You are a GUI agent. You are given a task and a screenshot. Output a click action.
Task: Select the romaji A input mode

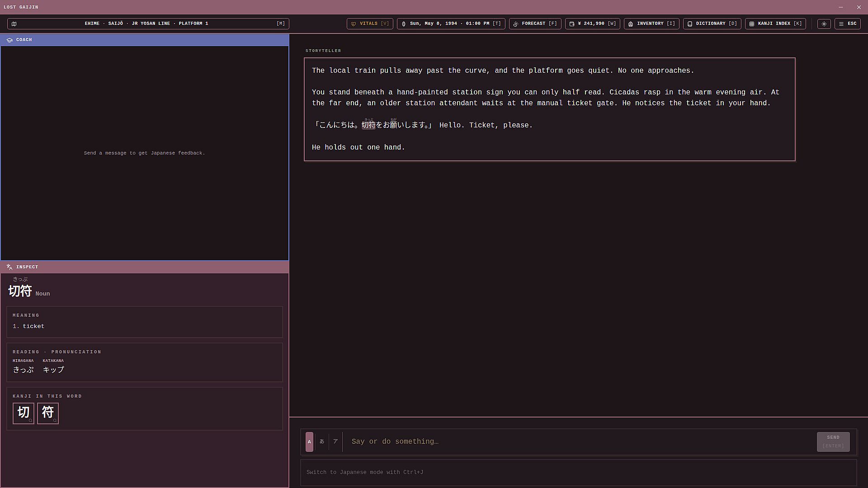309,442
